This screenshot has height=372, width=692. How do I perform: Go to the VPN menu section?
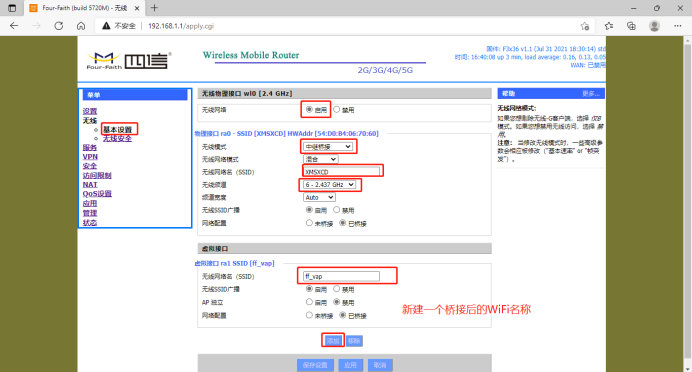click(x=90, y=157)
